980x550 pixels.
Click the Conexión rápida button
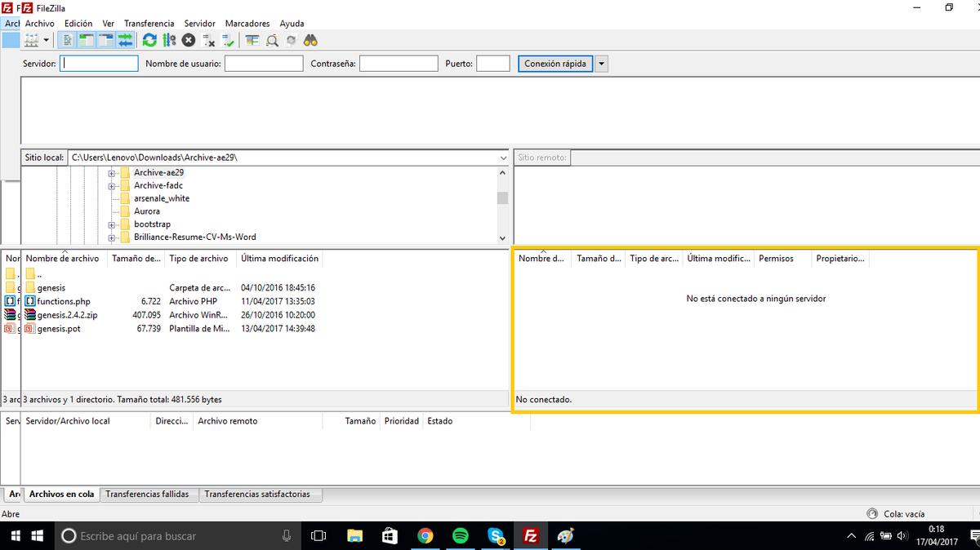pyautogui.click(x=555, y=64)
